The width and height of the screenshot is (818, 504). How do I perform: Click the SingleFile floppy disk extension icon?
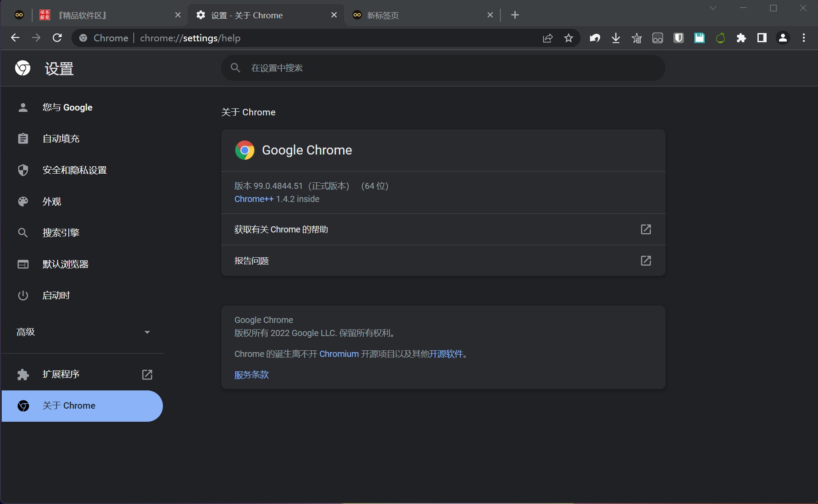point(699,38)
